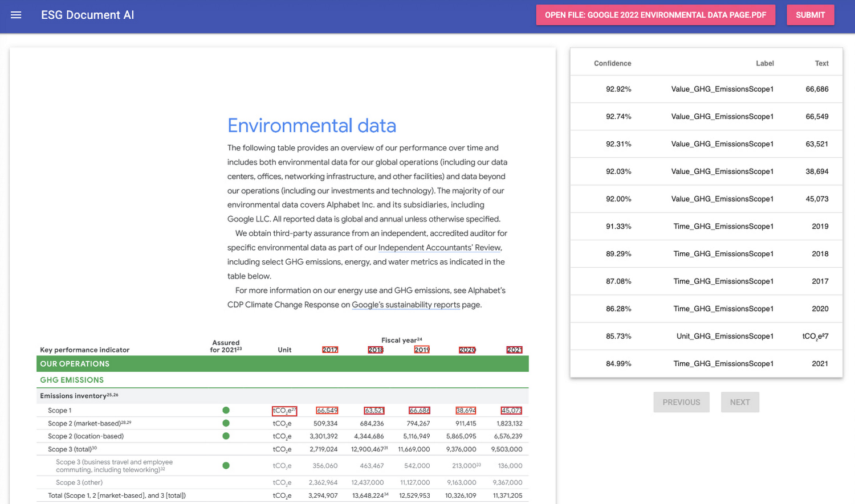Open the Independent Accountants' Review link
The height and width of the screenshot is (504, 855).
[x=439, y=248]
